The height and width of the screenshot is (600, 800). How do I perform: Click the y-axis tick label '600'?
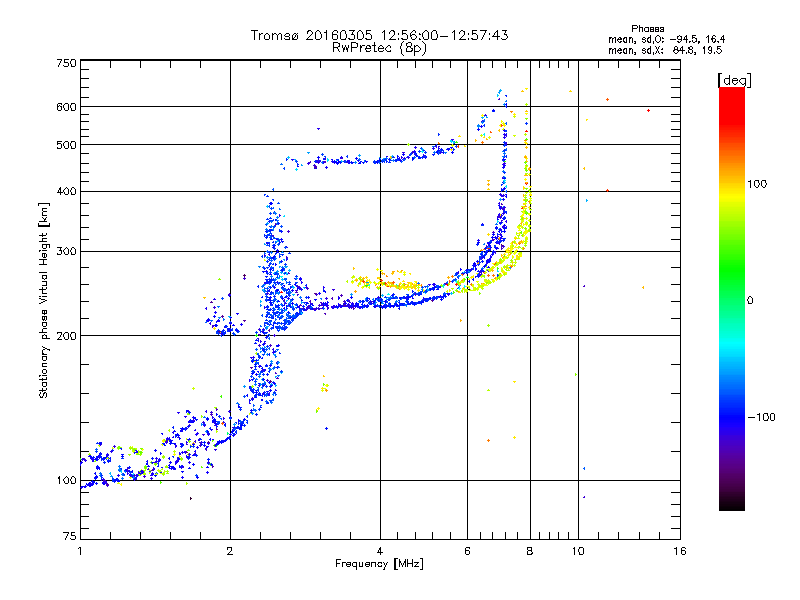click(x=66, y=107)
